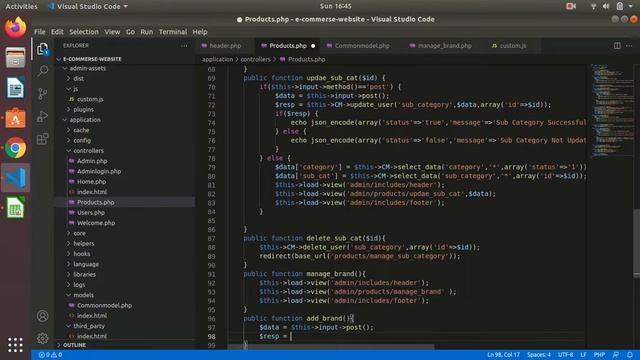Click the application breadcrumb
This screenshot has height=360, width=640.
tap(218, 60)
